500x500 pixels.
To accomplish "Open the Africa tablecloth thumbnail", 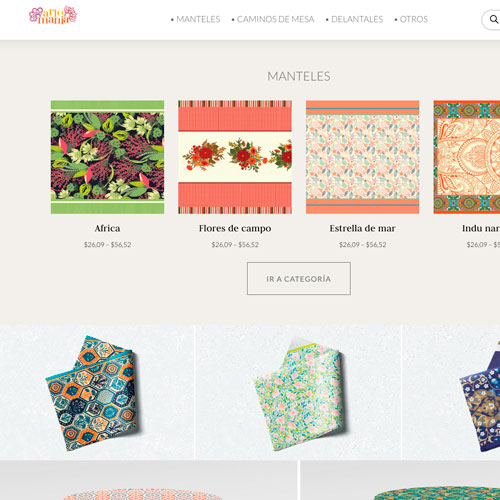I will pos(107,157).
